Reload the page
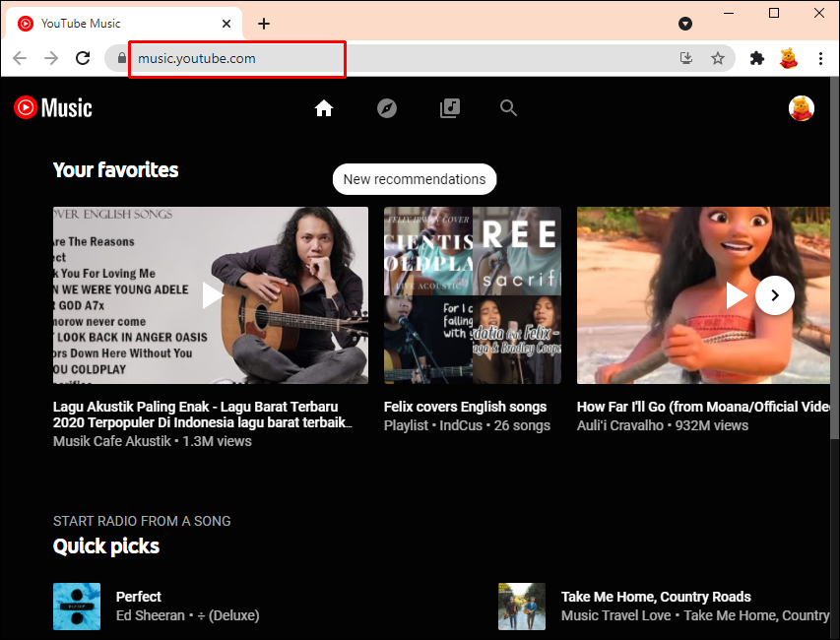The height and width of the screenshot is (640, 840). click(x=83, y=59)
